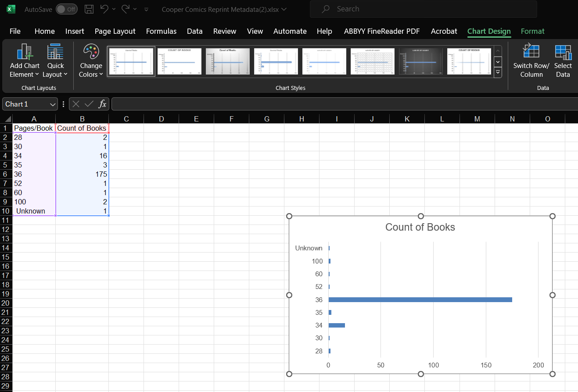
Task: Click the Add Chart Element icon
Action: point(25,52)
